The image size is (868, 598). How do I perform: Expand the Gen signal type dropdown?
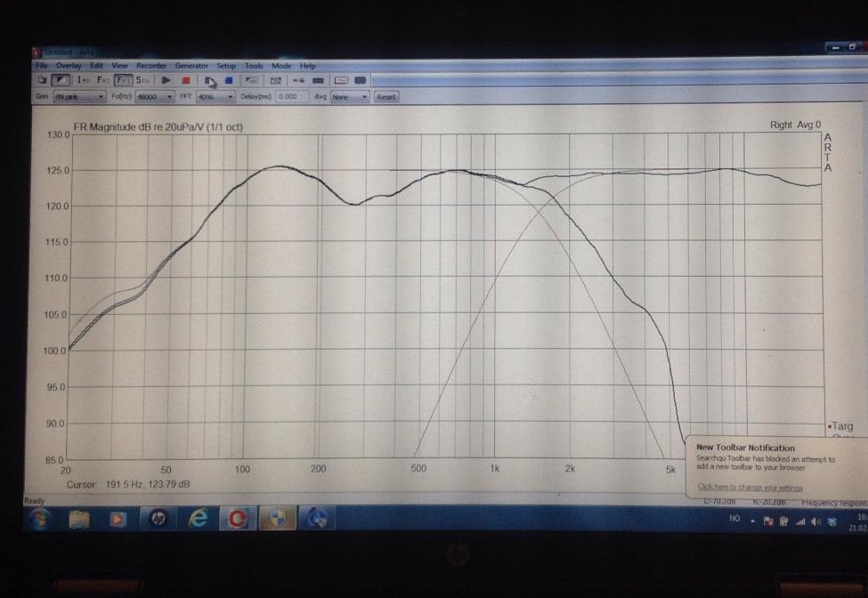[80, 97]
